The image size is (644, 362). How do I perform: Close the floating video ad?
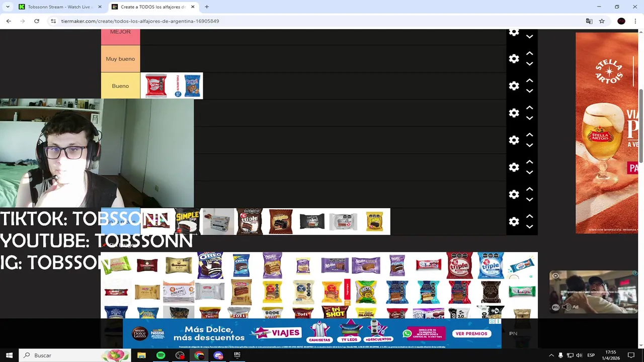(x=555, y=276)
